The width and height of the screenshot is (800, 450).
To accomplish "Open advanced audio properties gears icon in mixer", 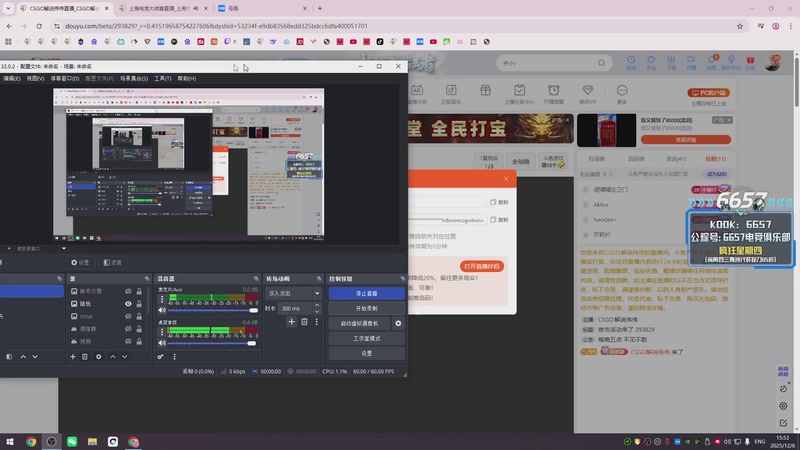I will 160,357.
